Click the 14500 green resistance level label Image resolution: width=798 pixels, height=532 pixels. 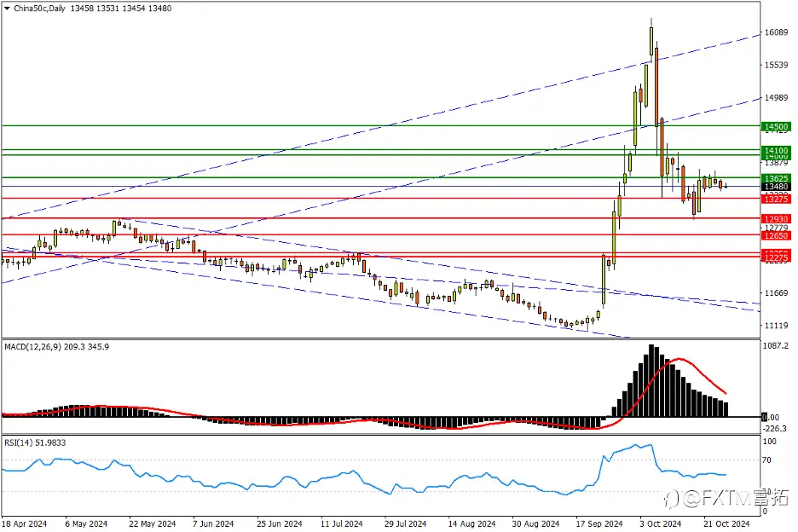coord(776,126)
